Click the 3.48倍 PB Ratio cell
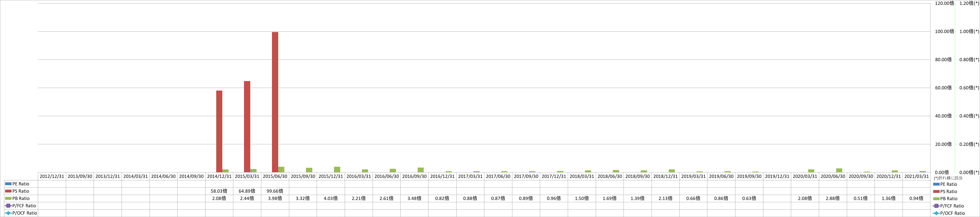The height and width of the screenshot is (217, 980). 415,198
